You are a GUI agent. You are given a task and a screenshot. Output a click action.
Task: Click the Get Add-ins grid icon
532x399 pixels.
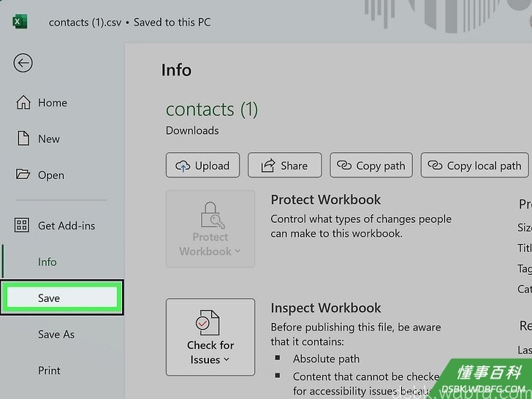coord(22,225)
